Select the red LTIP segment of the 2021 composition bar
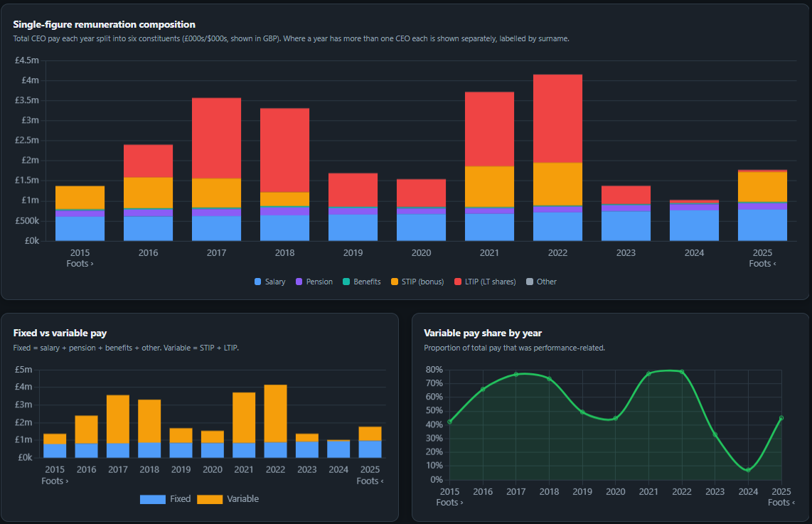 489,129
